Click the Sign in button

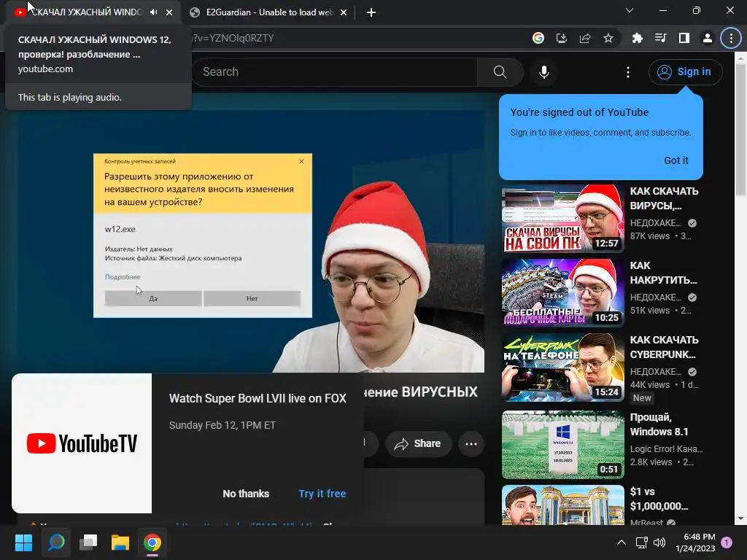[x=685, y=72]
